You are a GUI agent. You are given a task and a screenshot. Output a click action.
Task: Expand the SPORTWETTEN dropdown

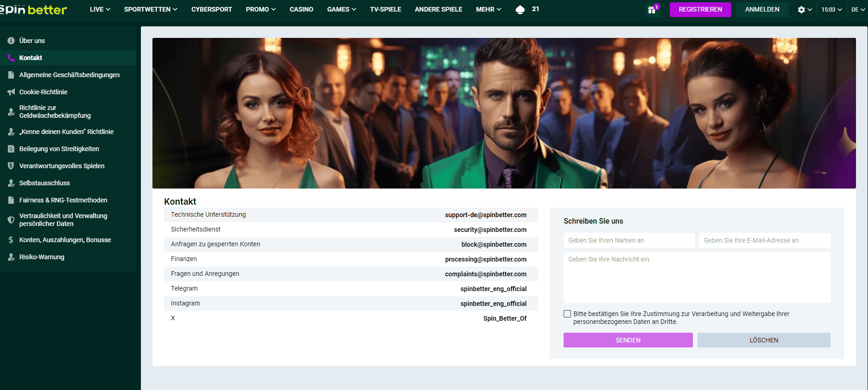(x=151, y=9)
